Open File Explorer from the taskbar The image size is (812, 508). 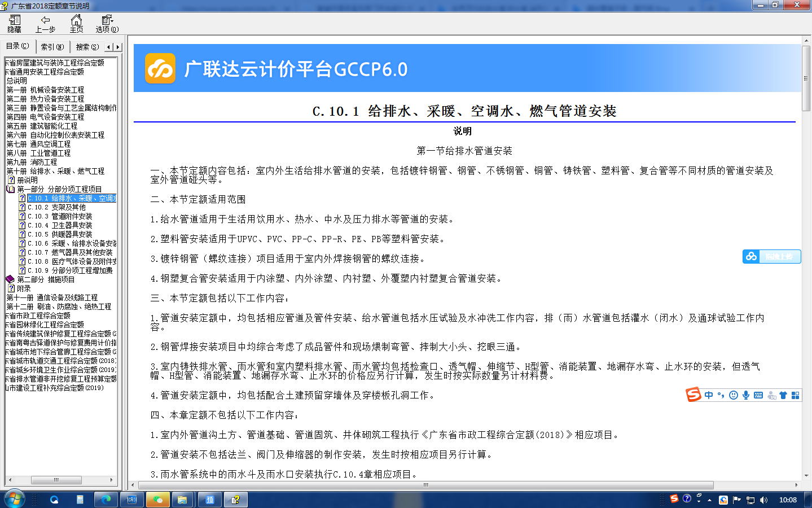click(182, 500)
